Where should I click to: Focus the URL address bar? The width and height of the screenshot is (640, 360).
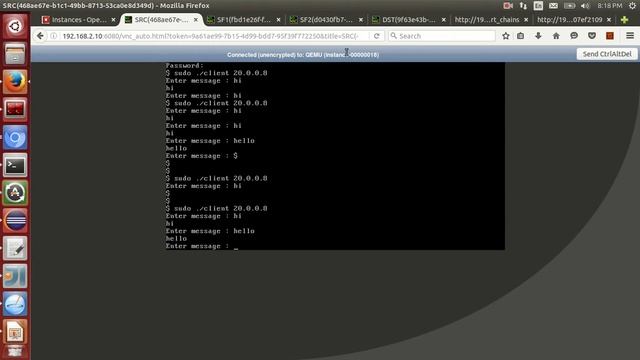210,36
